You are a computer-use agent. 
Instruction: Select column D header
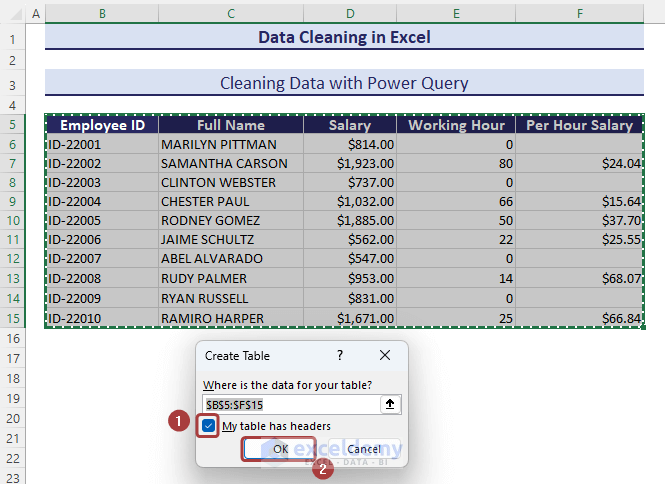[x=350, y=14]
